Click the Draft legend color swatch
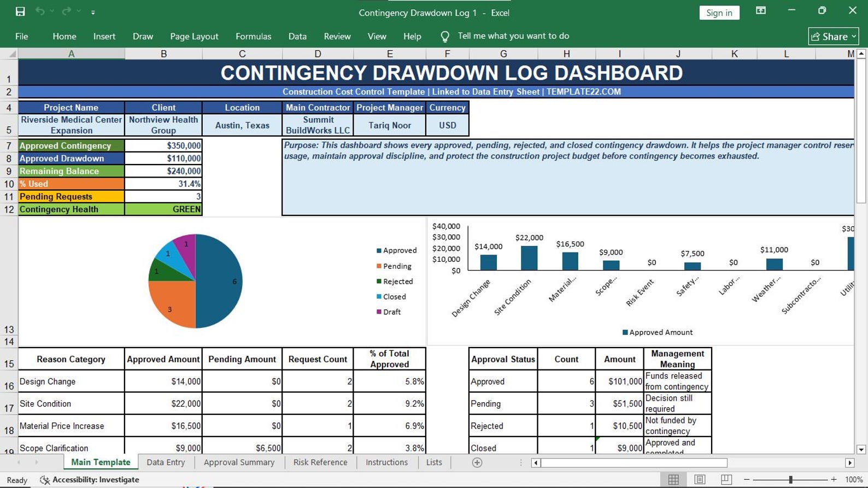868x488 pixels. pyautogui.click(x=379, y=311)
